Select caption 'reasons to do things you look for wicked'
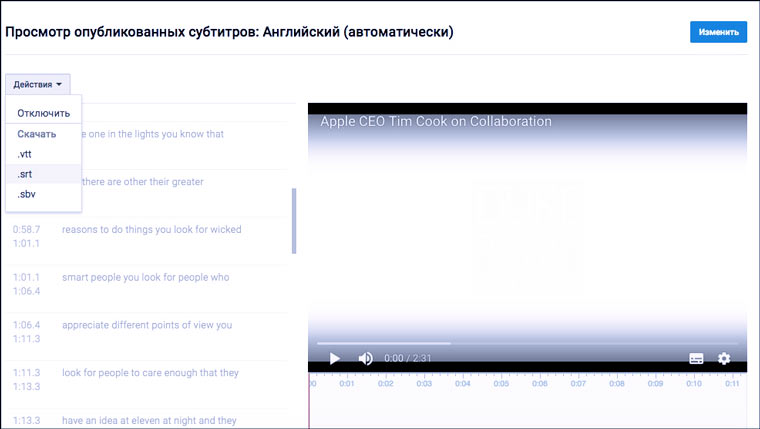Screen dimensions: 760x429 [x=152, y=229]
